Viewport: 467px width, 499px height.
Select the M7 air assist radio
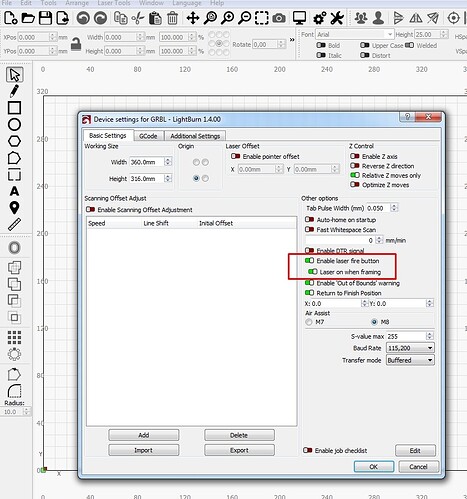click(x=309, y=322)
